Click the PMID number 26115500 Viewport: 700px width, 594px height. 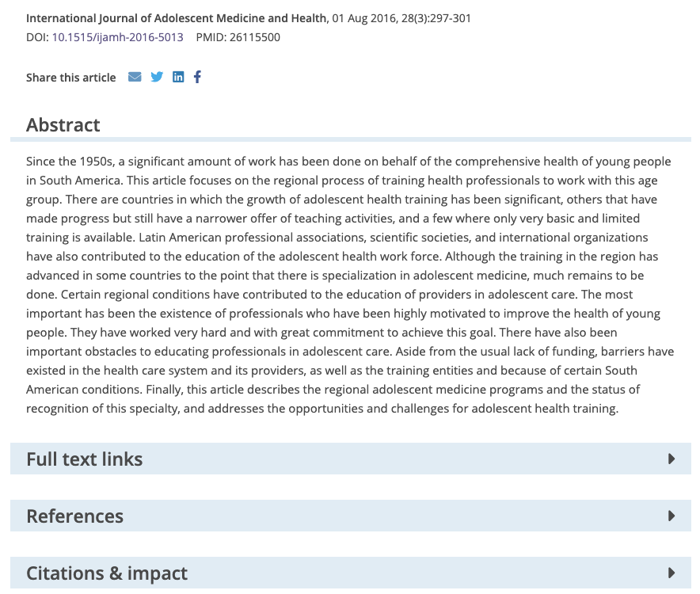pyautogui.click(x=254, y=37)
